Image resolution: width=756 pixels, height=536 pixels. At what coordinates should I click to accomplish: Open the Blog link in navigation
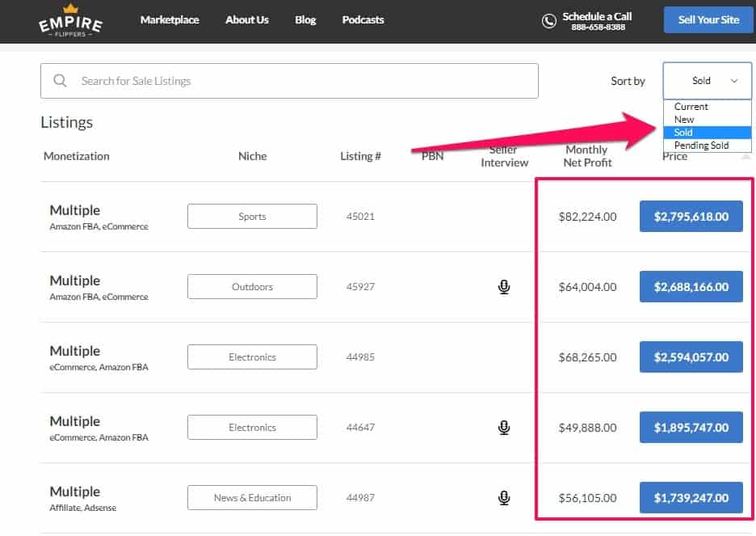coord(305,19)
